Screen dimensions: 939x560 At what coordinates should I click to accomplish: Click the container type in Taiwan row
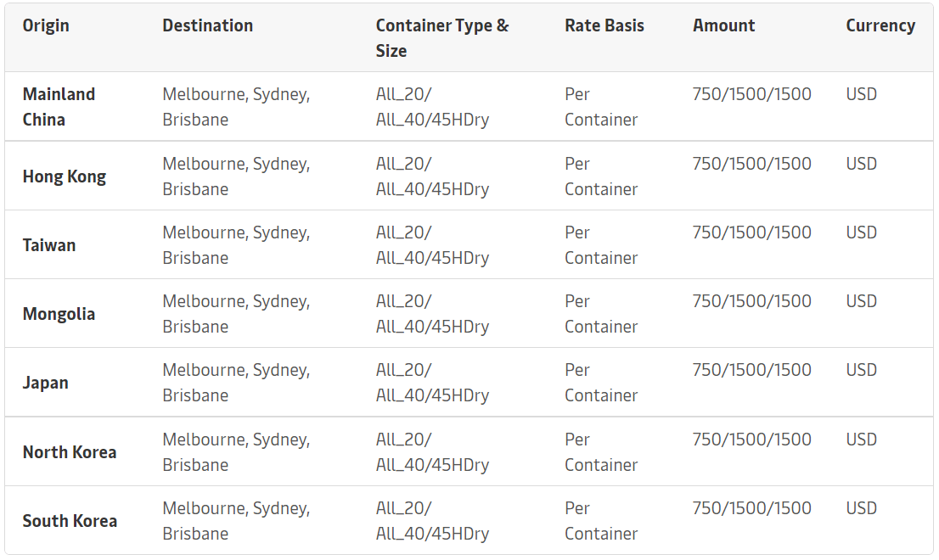coord(432,245)
